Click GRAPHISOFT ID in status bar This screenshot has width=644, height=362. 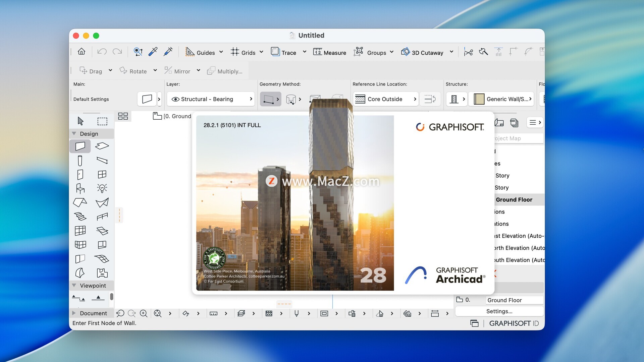pos(514,323)
